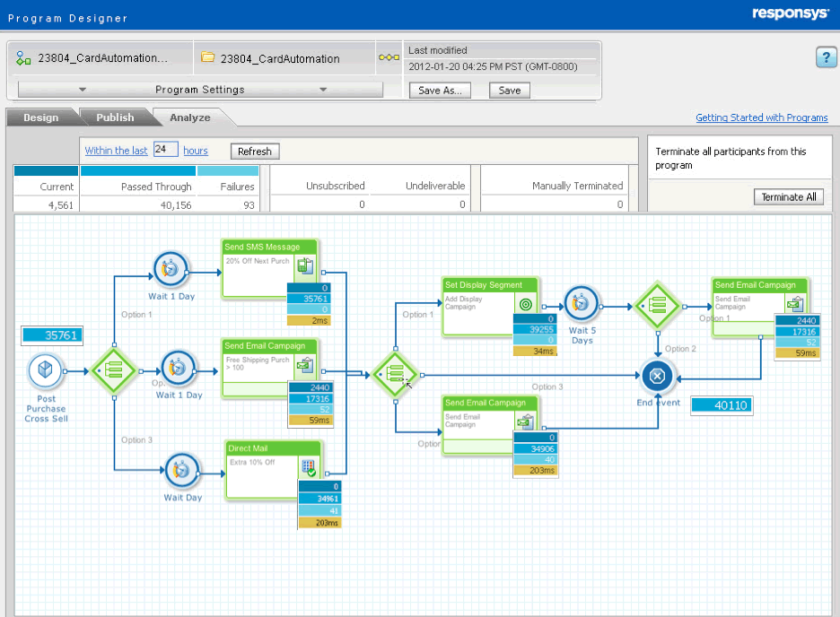The height and width of the screenshot is (617, 840).
Task: Click the program icon beside 23804_CardAutomation...
Action: point(23,57)
